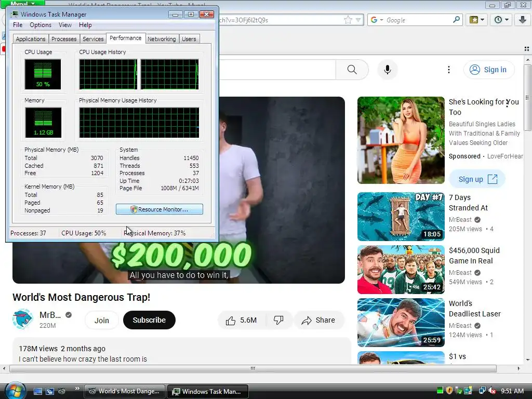The height and width of the screenshot is (399, 532).
Task: Click the dislike thumbs-down button
Action: [278, 320]
